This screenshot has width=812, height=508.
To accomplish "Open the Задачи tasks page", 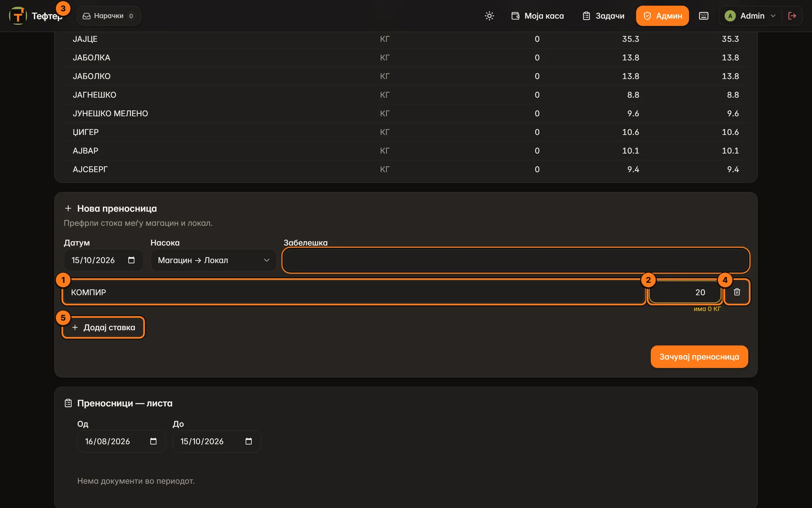I will [x=603, y=16].
